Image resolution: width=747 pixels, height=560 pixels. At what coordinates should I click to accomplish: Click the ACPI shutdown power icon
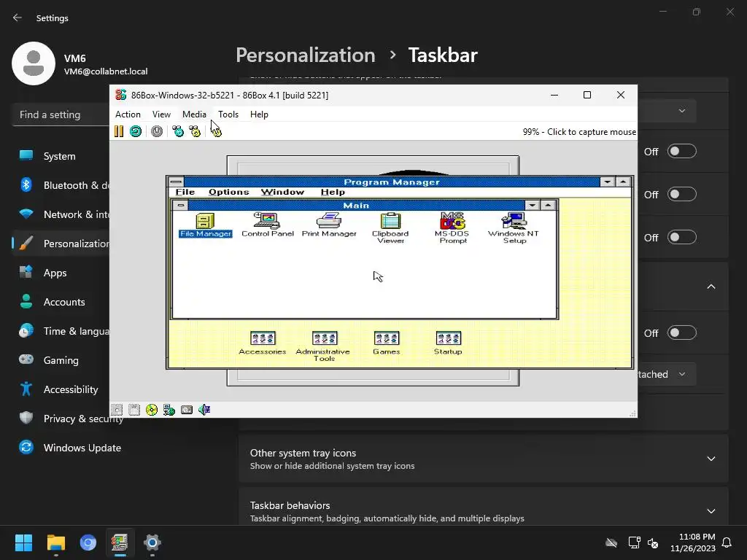tap(157, 131)
